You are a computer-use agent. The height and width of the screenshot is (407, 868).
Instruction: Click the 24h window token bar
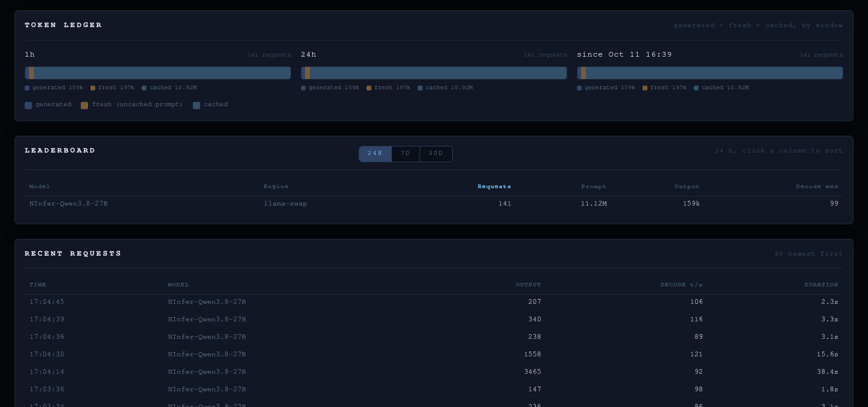(x=434, y=73)
